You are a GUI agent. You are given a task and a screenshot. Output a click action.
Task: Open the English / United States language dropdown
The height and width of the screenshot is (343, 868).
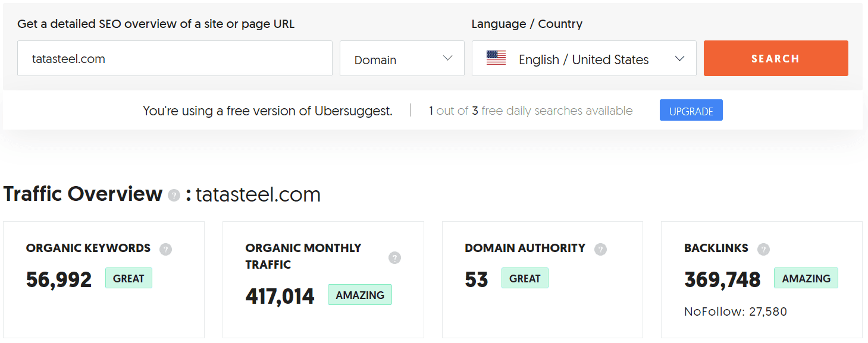coord(583,59)
